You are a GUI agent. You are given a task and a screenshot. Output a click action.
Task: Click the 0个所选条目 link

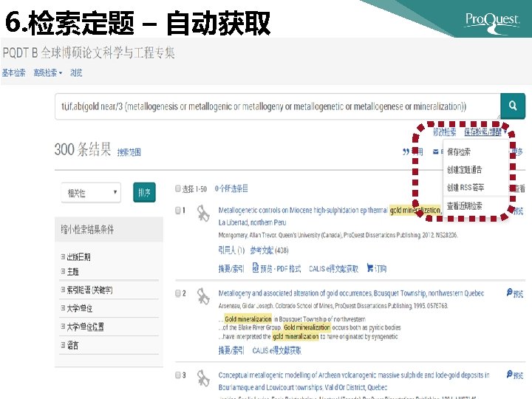231,188
